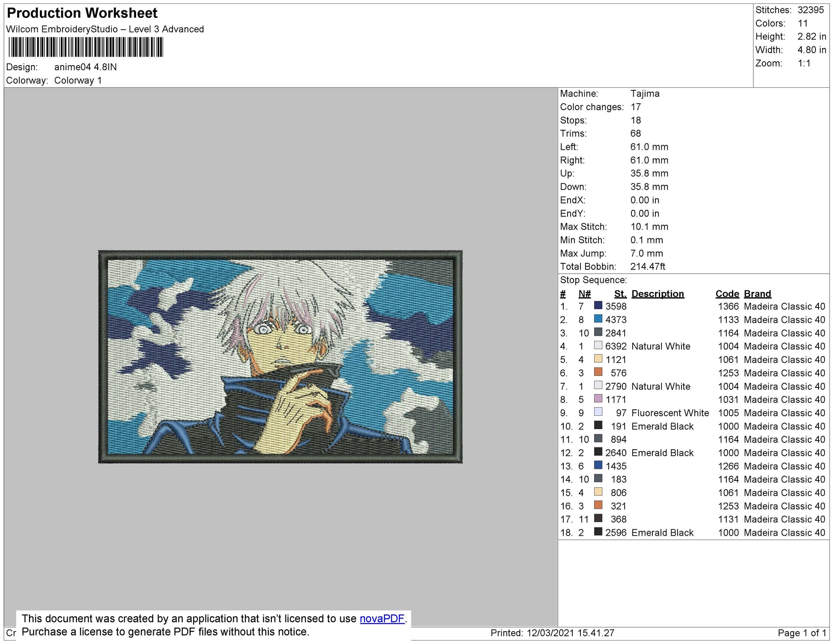The width and height of the screenshot is (833, 644).
Task: Click the Production Worksheet title
Action: (x=82, y=13)
